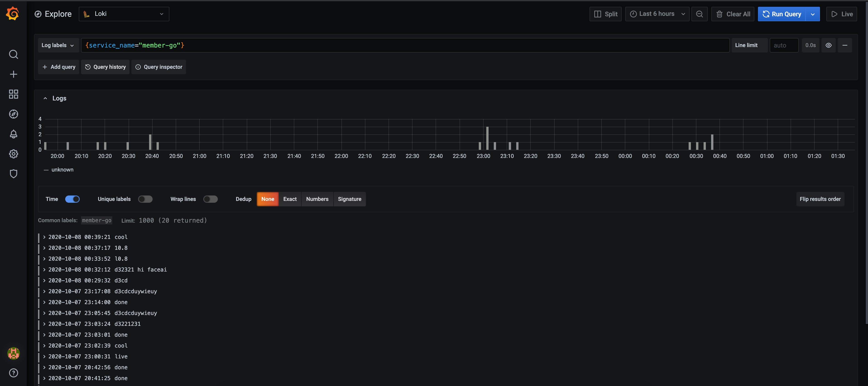Image resolution: width=868 pixels, height=386 pixels.
Task: Select the Exact dedup option
Action: click(x=290, y=199)
